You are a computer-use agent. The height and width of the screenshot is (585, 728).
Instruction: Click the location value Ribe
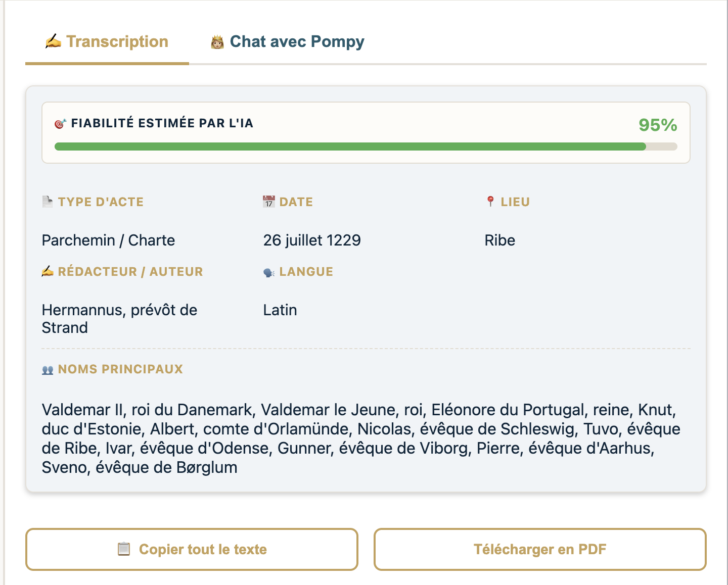click(499, 240)
